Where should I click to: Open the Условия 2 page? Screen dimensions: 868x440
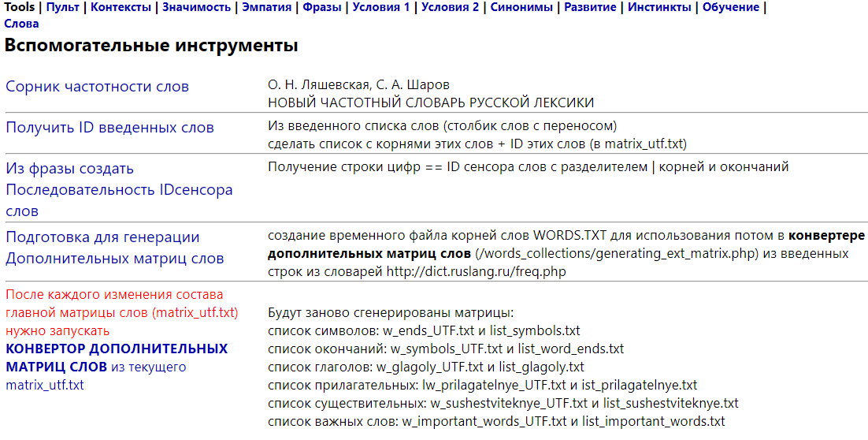(x=451, y=7)
